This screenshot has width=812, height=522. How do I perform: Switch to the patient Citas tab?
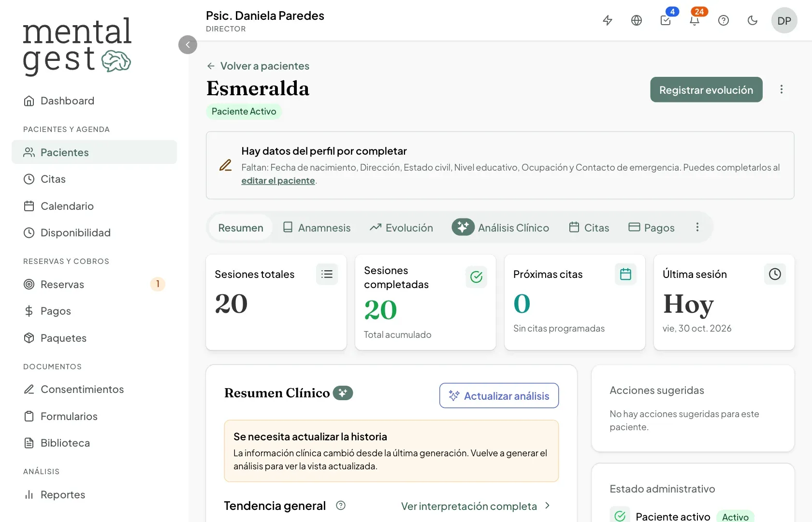click(x=589, y=228)
